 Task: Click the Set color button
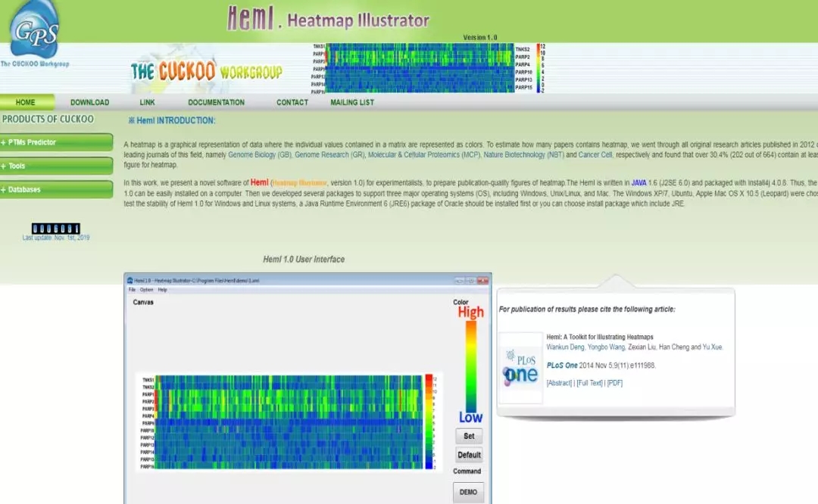click(469, 436)
